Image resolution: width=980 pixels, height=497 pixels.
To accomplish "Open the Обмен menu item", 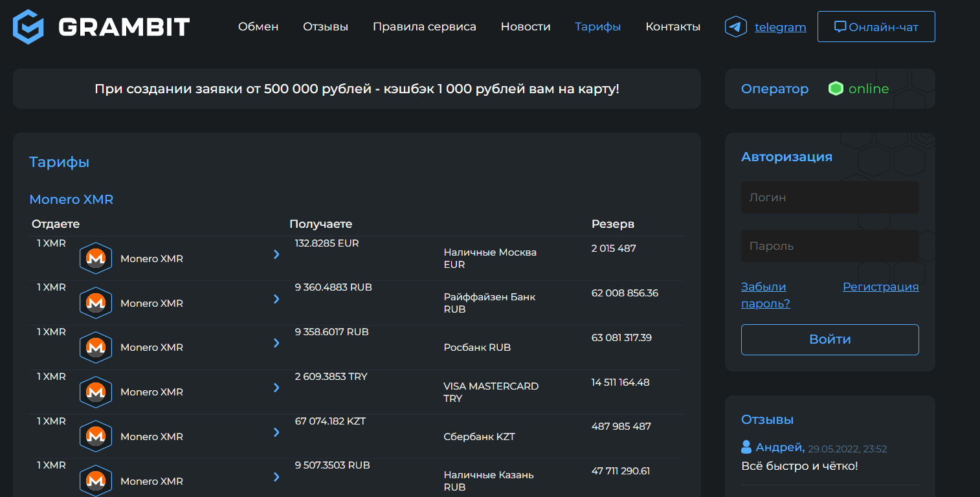I will [258, 27].
